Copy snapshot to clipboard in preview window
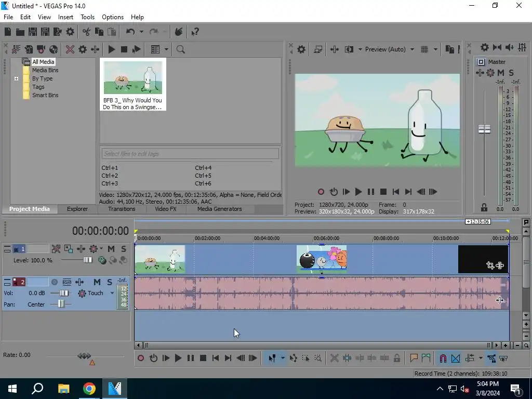Viewport: 532px width, 399px height. click(449, 49)
